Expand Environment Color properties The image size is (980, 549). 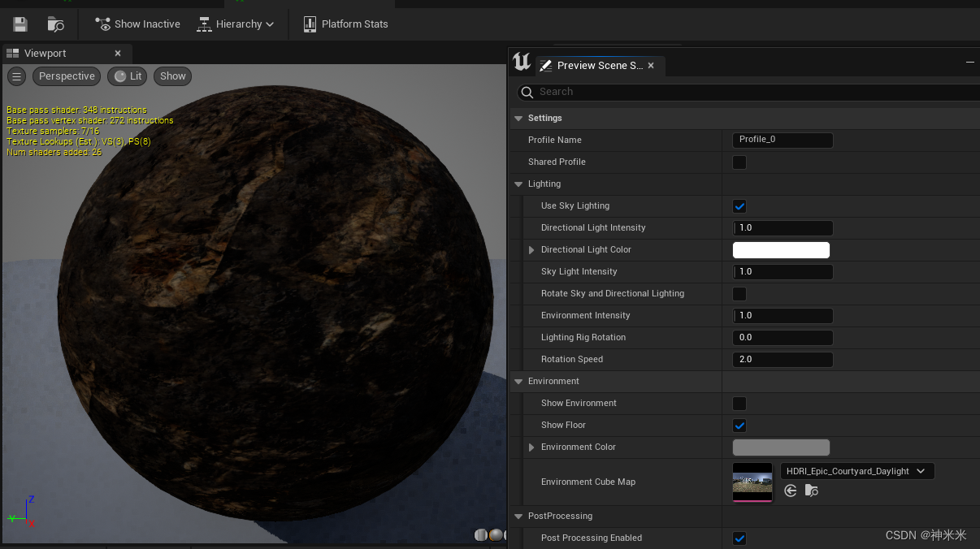tap(532, 447)
